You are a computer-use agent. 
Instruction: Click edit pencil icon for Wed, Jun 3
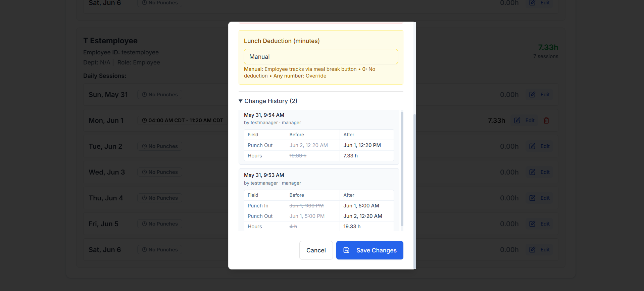coord(532,172)
